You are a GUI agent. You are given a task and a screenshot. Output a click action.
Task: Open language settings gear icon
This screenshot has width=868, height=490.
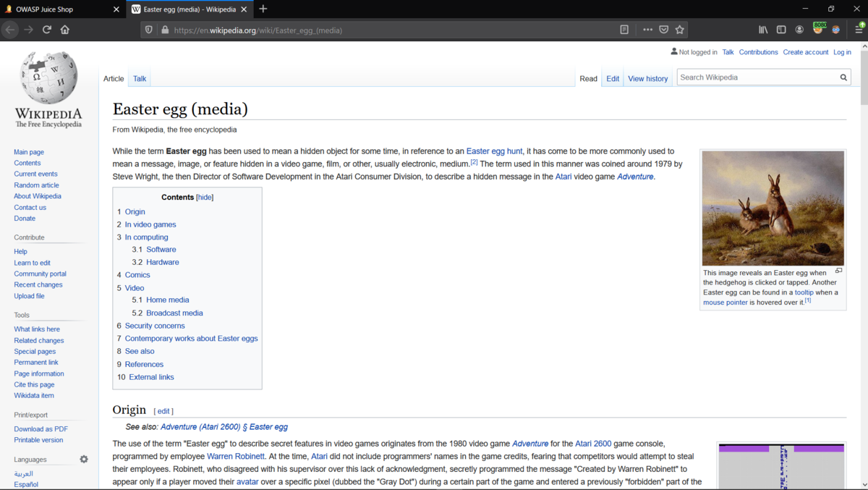tap(84, 460)
